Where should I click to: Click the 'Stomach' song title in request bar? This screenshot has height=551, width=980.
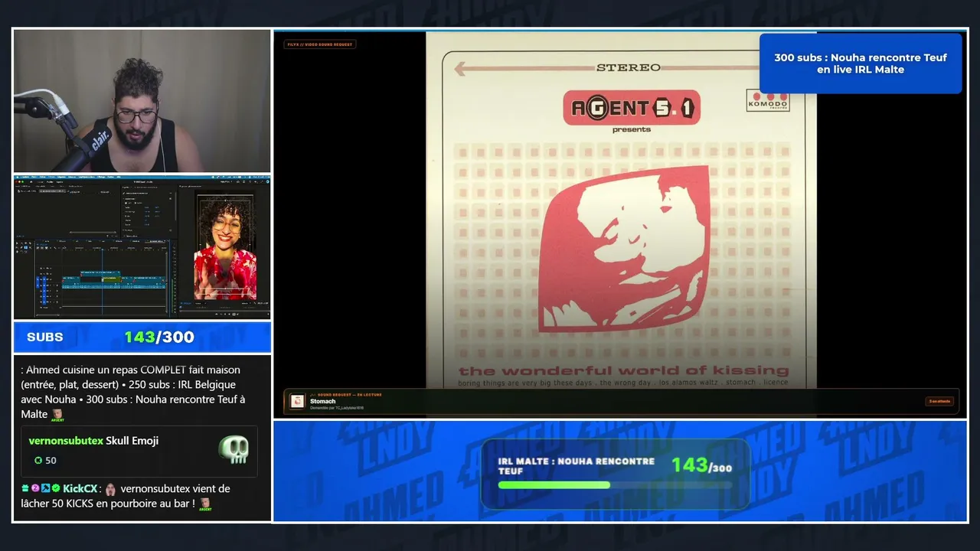tap(323, 401)
